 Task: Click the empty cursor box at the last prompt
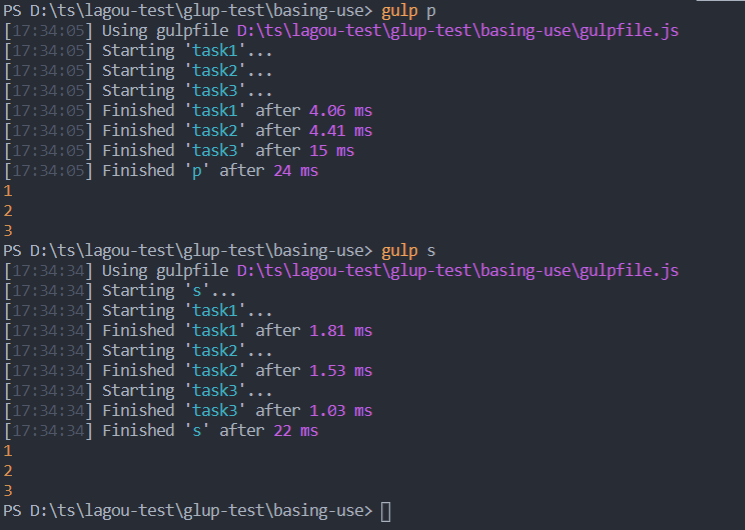[x=387, y=511]
